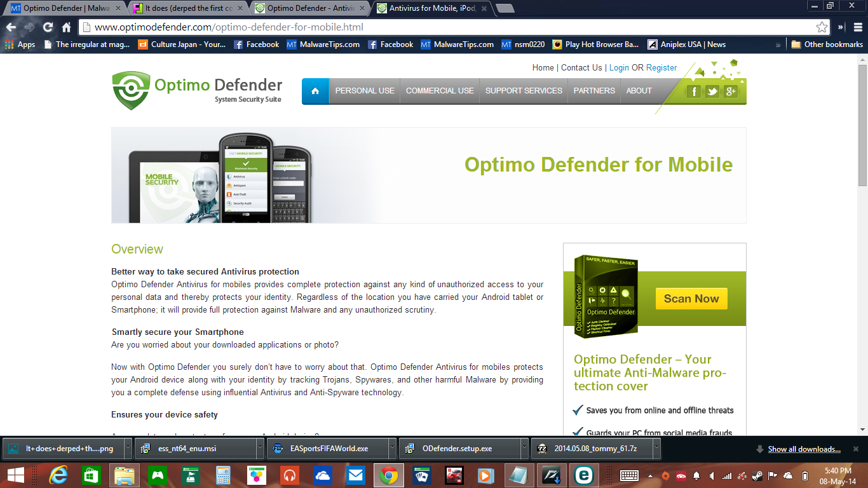Show hidden system tray icons arrow

tap(650, 475)
